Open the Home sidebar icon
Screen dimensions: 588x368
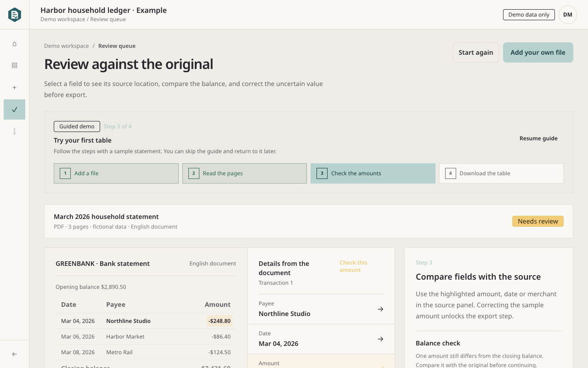pos(15,44)
